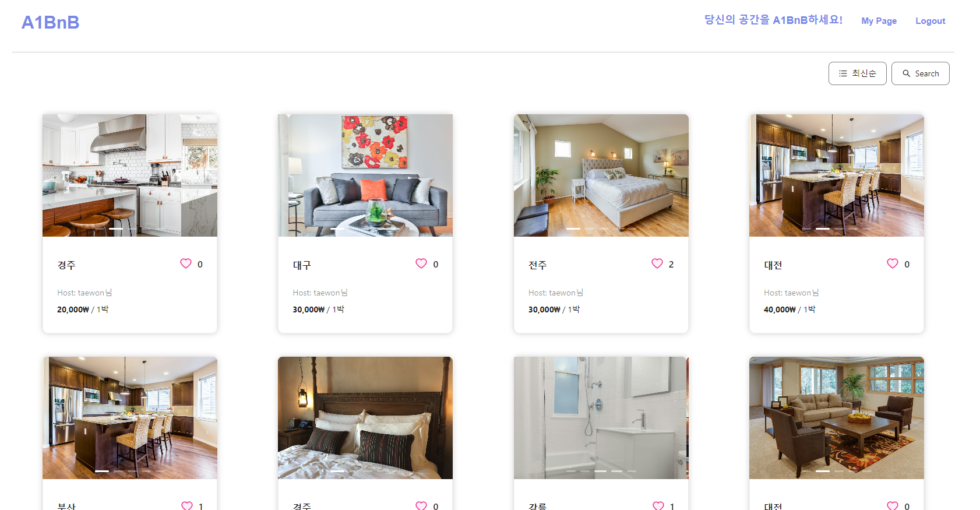
Task: Click '당신의 공간을 A1BnB하세요!' link
Action: click(x=773, y=20)
